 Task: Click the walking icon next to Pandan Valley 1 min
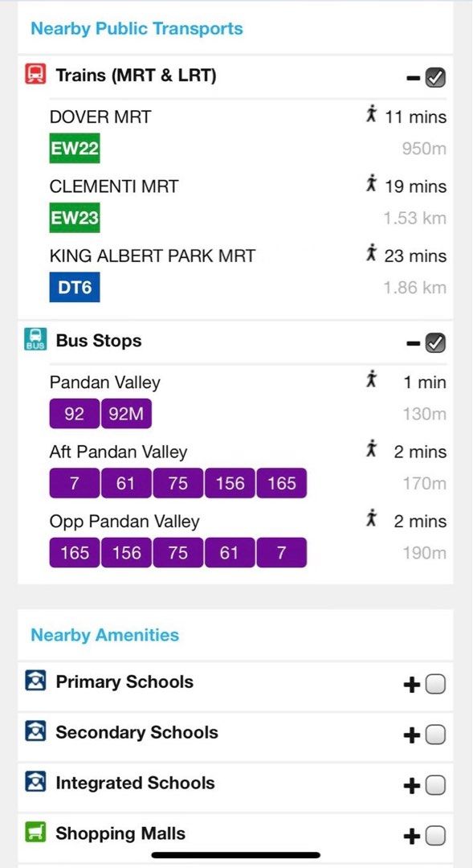371,381
